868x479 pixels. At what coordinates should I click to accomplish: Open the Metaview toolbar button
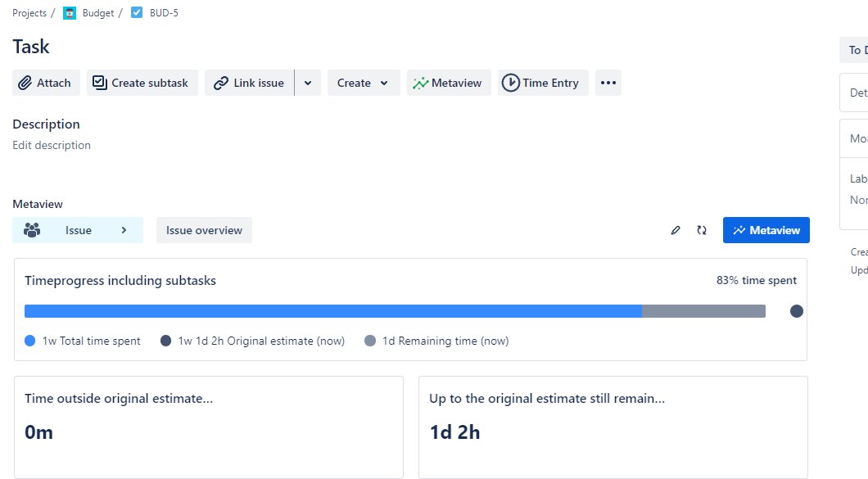pos(449,83)
